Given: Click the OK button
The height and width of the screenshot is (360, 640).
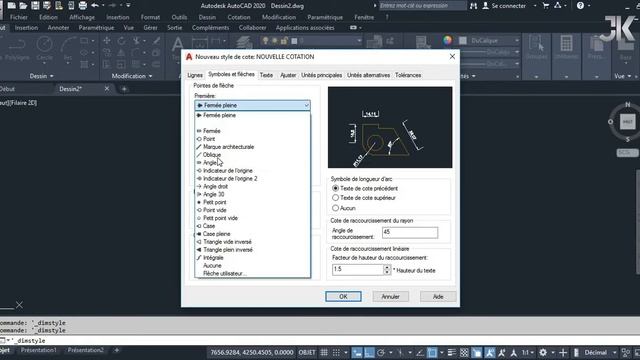Looking at the screenshot, I should click(343, 297).
